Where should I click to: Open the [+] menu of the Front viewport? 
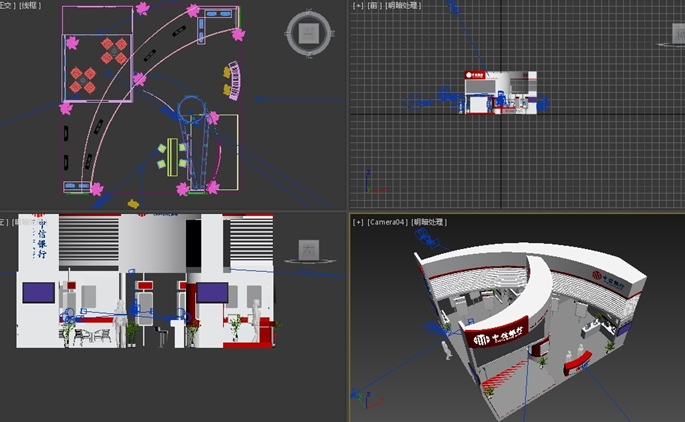point(358,6)
